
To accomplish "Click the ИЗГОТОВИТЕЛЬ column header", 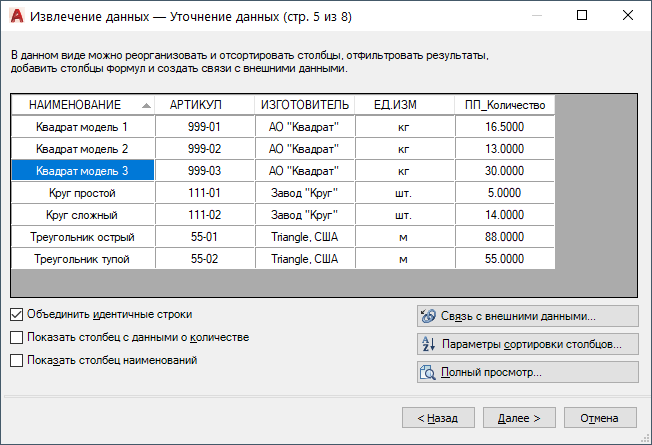I will (305, 105).
